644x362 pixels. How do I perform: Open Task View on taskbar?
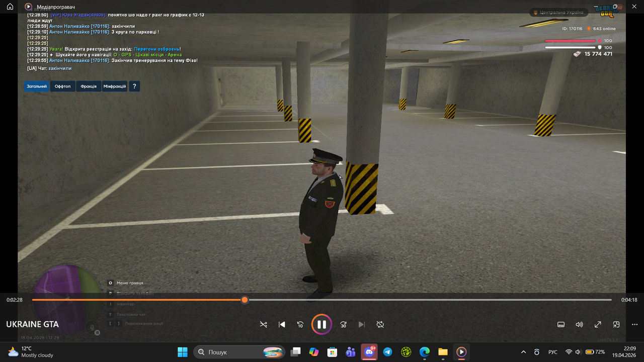296,352
